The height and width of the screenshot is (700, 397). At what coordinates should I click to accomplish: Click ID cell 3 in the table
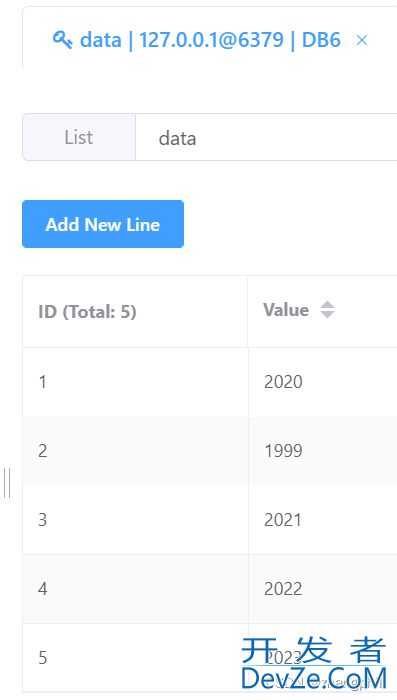coord(135,520)
